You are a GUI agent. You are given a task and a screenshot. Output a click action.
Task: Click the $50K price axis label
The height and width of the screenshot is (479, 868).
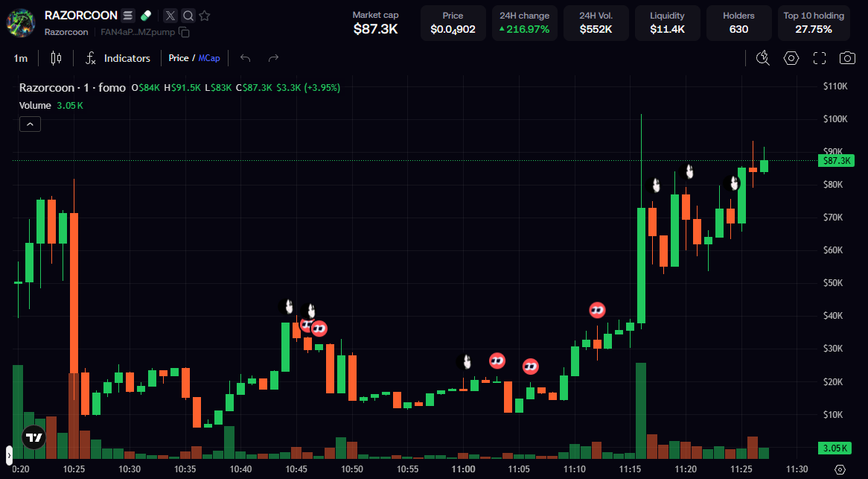point(834,283)
